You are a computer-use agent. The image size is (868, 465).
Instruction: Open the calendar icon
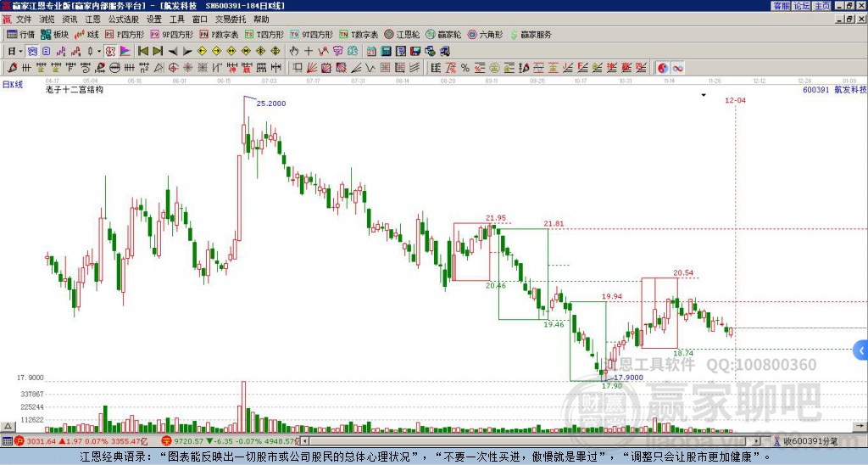[371, 51]
